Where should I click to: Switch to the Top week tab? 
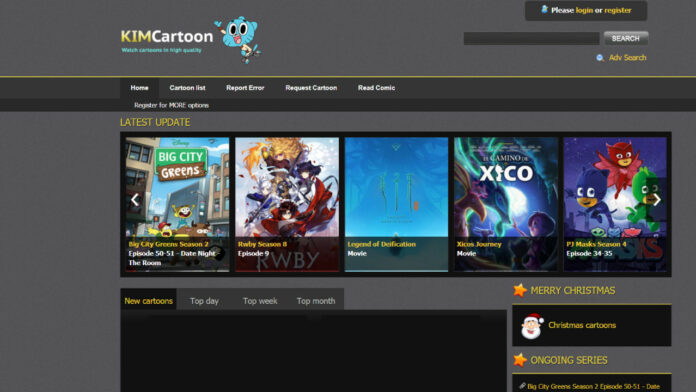tap(260, 301)
